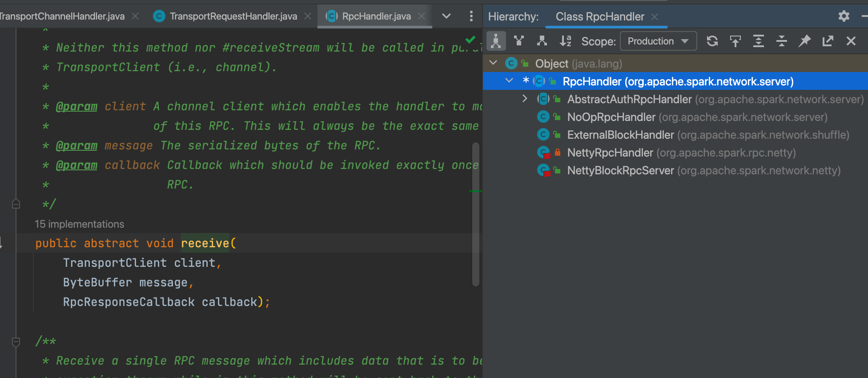
Task: Select RpcHandler in hierarchy tree
Action: pyautogui.click(x=675, y=81)
